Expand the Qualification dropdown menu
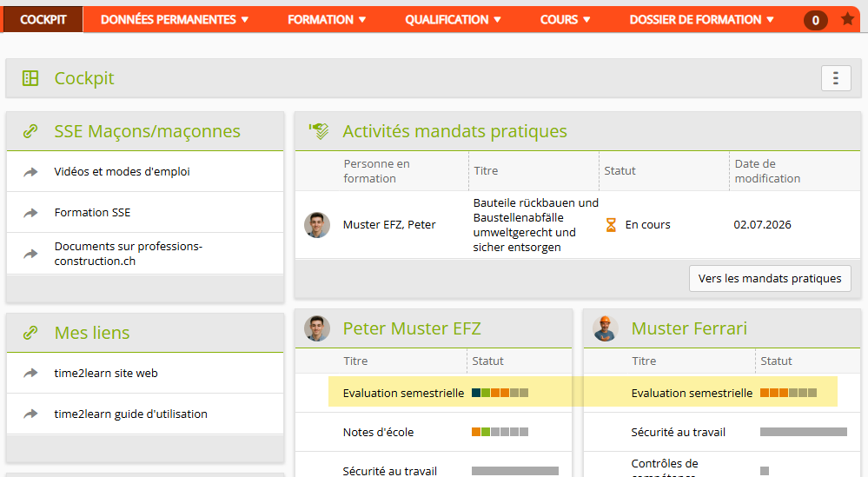This screenshot has height=477, width=868. [453, 19]
